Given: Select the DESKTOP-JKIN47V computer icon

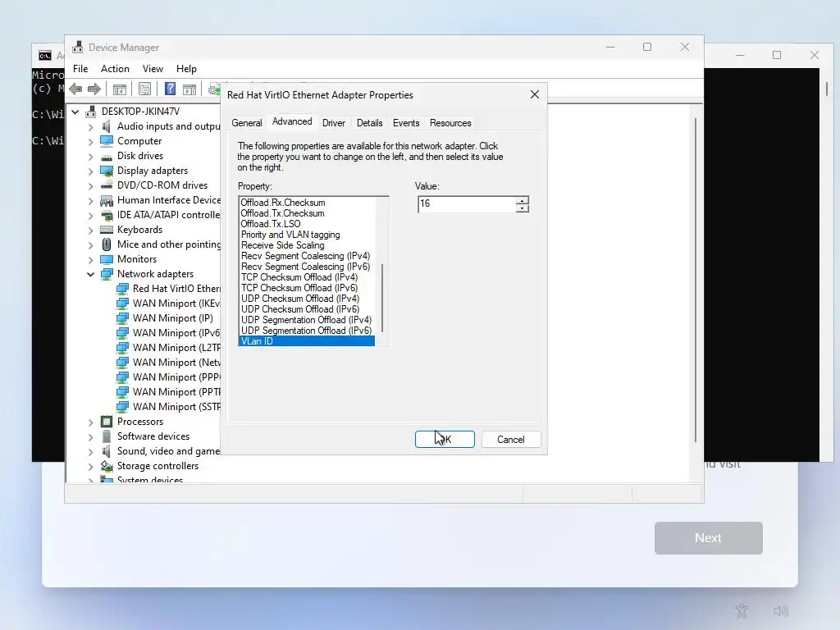Looking at the screenshot, I should [91, 112].
